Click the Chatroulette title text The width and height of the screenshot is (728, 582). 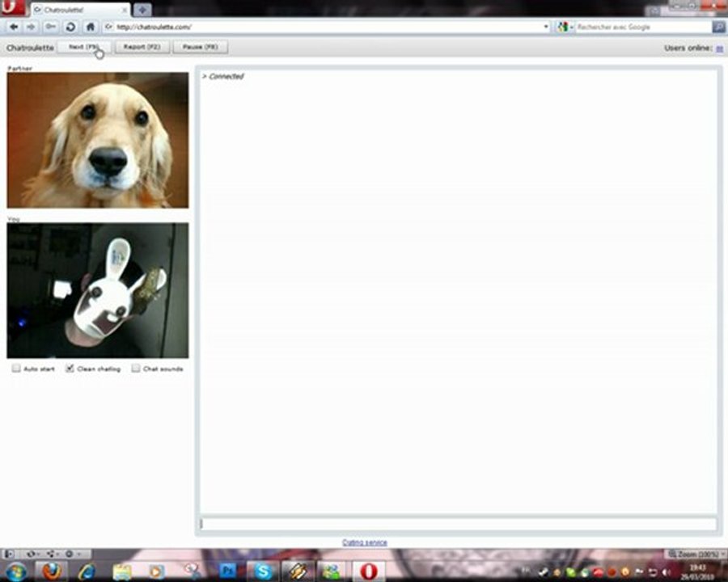pos(30,48)
